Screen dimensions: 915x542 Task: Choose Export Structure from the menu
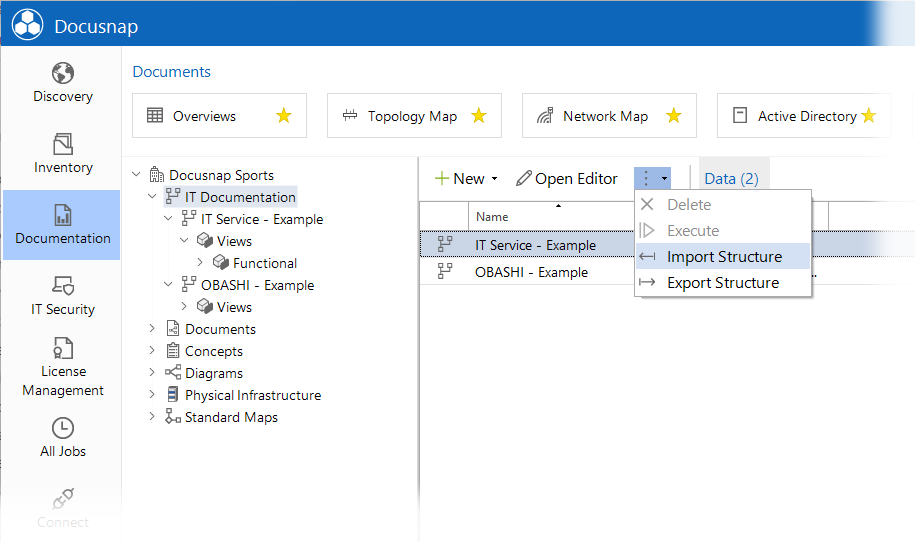pos(723,283)
